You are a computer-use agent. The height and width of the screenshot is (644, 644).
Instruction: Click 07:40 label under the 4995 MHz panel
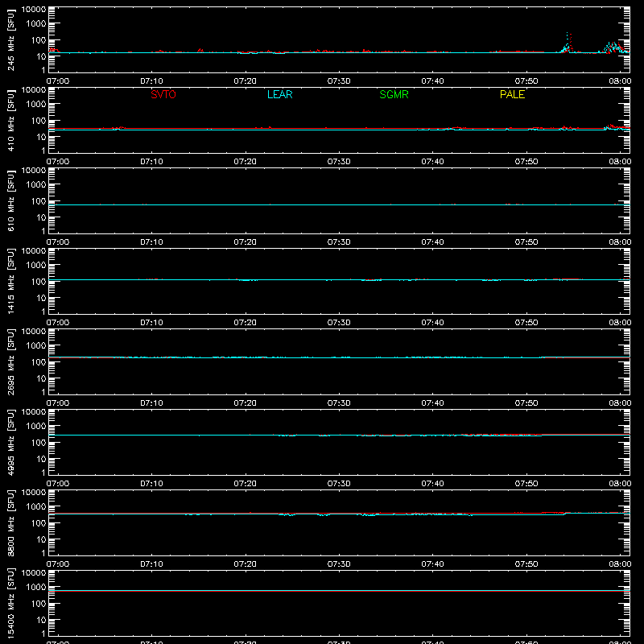tap(432, 484)
